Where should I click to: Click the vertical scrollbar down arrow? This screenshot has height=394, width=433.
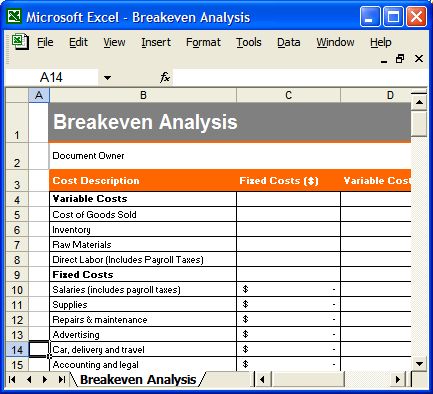[419, 364]
